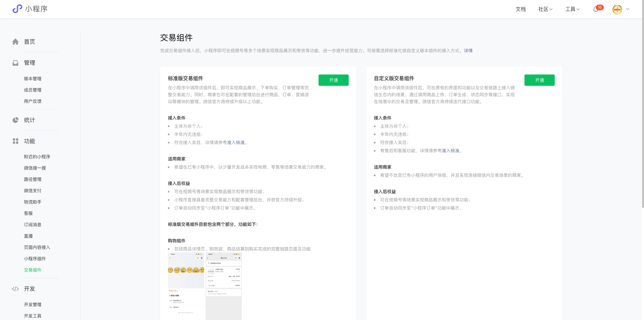Open 统计 via the pie-chart icon

15,120
